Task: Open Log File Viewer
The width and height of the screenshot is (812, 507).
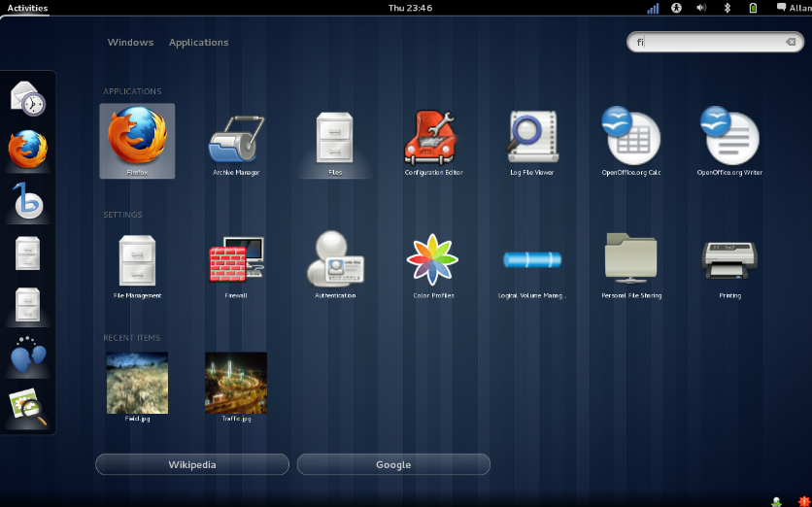Action: [x=532, y=141]
